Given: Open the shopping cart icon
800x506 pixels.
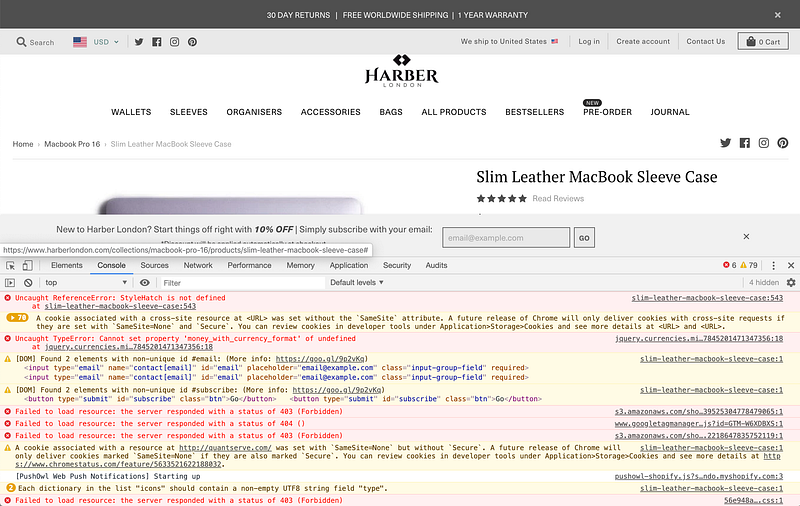Looking at the screenshot, I should point(748,42).
